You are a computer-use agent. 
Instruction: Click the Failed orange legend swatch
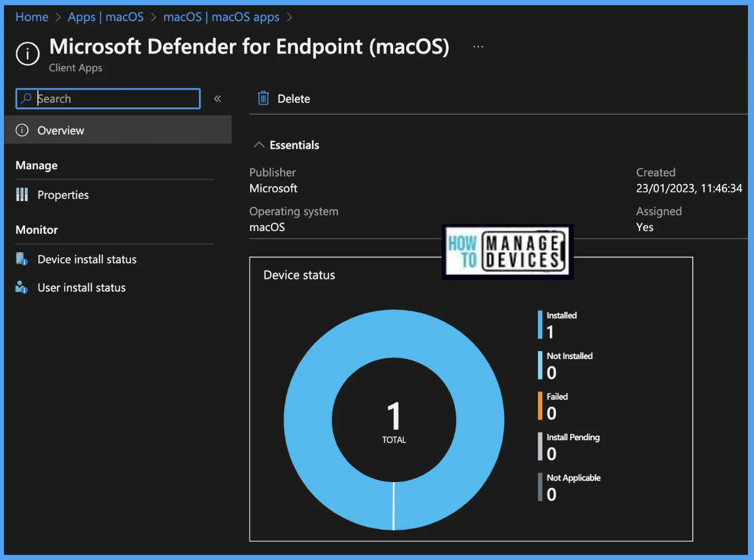[x=540, y=406]
